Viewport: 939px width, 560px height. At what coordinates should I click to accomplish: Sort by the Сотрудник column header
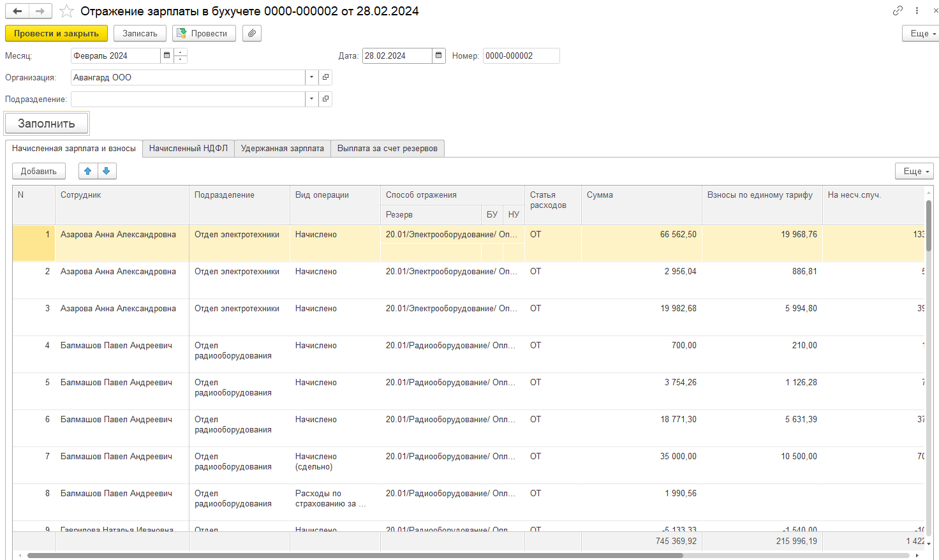(x=122, y=205)
